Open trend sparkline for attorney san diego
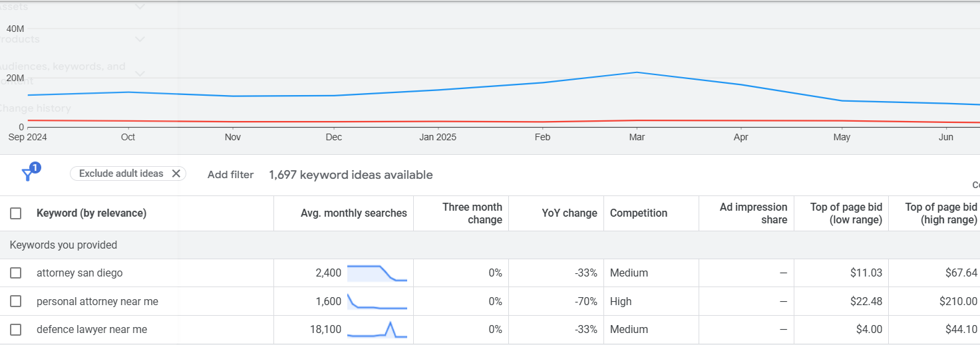The image size is (980, 345). (x=377, y=273)
